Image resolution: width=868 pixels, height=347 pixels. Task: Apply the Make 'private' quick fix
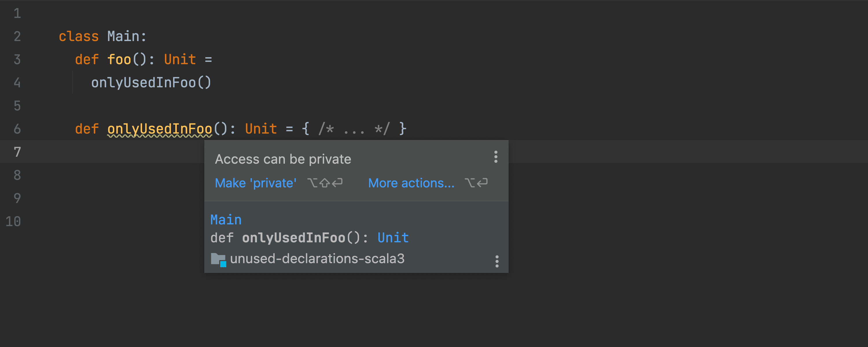(255, 183)
